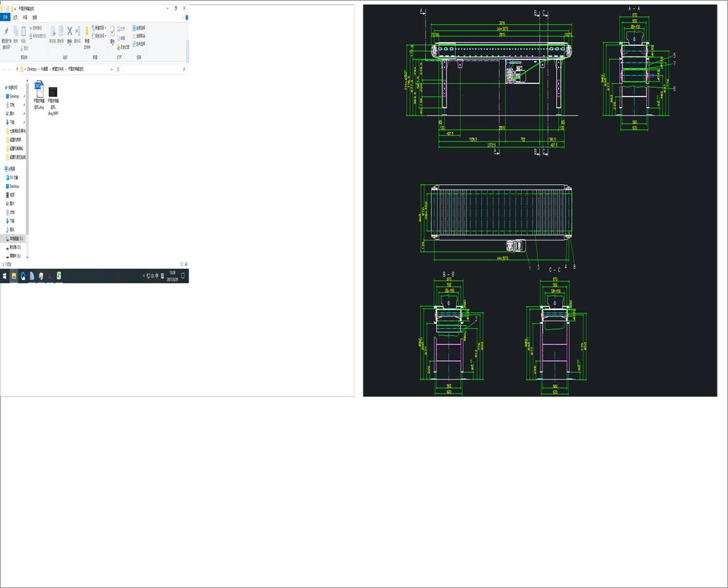Click the New folder icon in the ribbon
The image size is (728, 588).
click(x=87, y=31)
